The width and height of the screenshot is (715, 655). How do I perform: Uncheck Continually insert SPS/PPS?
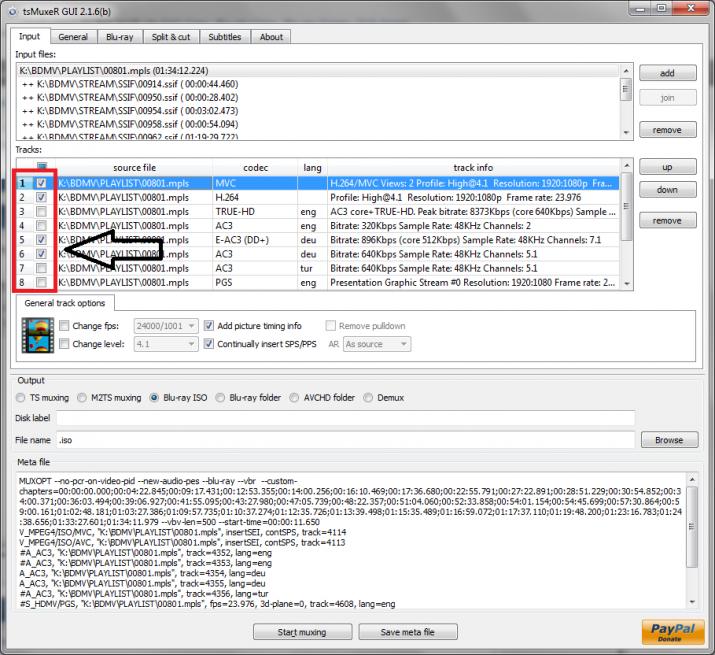point(209,345)
